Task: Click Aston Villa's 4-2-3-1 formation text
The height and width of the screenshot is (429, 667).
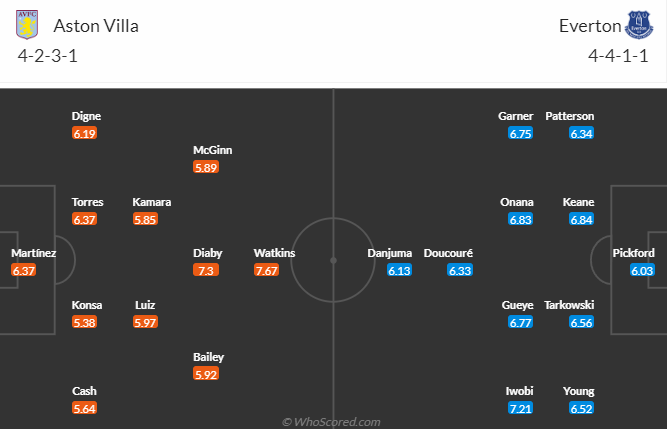Action: click(x=48, y=56)
